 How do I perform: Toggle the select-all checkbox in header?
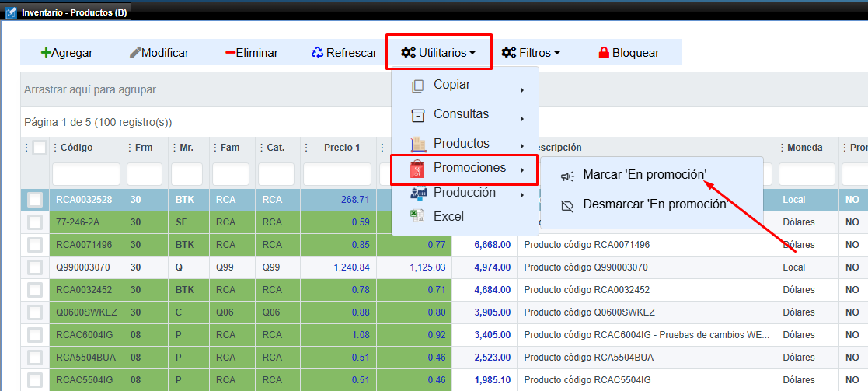pyautogui.click(x=40, y=148)
